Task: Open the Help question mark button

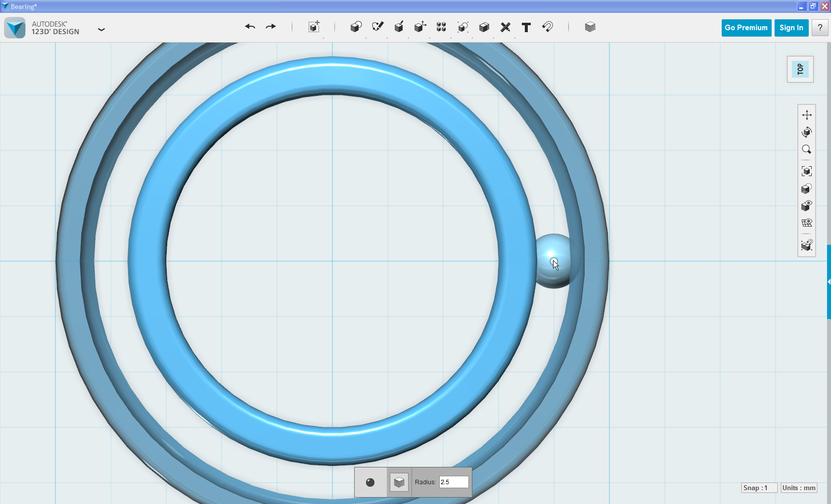Action: (820, 28)
